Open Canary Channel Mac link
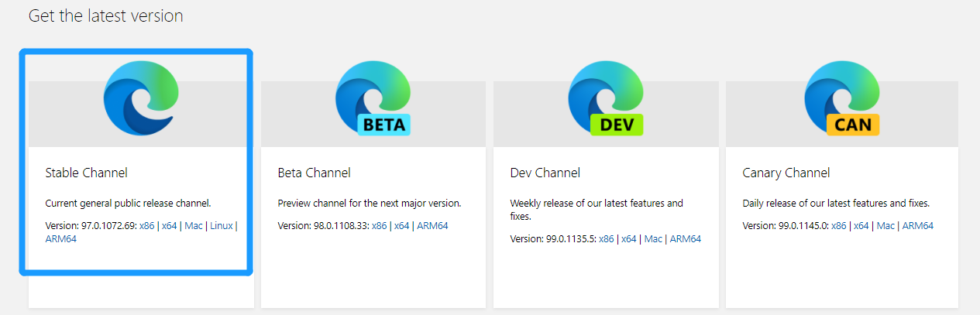The height and width of the screenshot is (315, 980). (885, 226)
